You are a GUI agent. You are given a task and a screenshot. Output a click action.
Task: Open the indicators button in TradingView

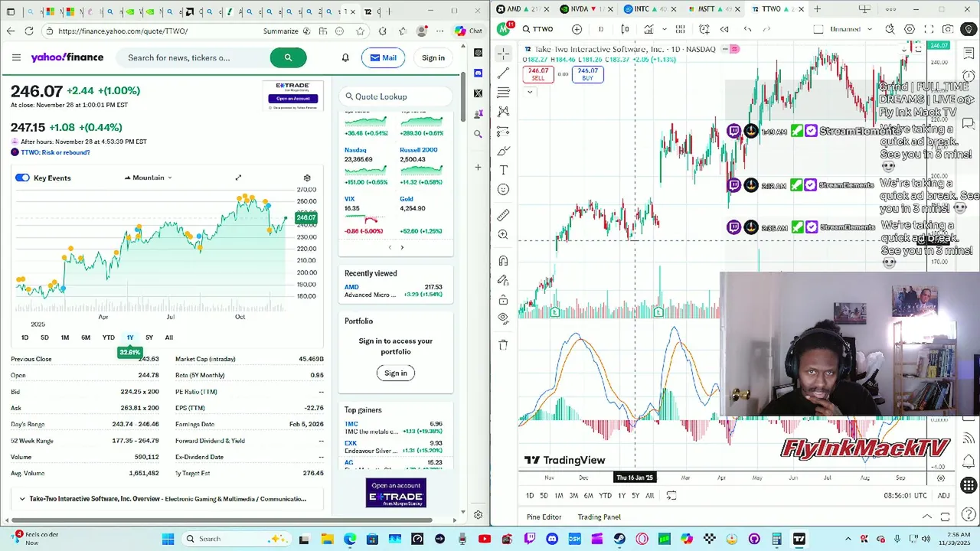tap(648, 29)
